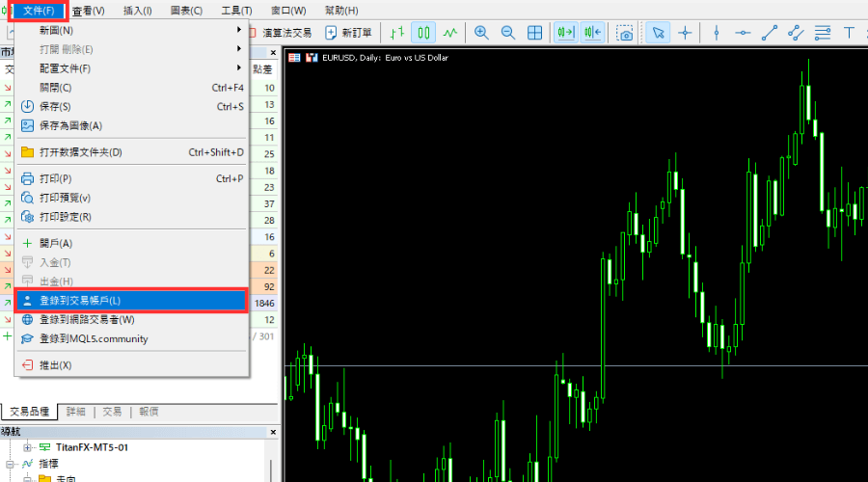Switch chart to line chart icon
Screen dimensions: 868x482
pyautogui.click(x=450, y=33)
